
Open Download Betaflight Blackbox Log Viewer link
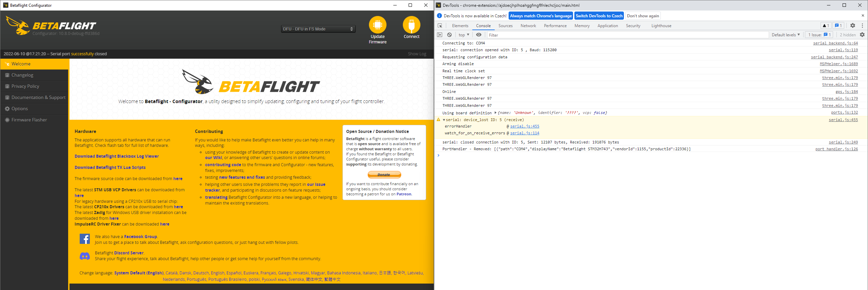117,156
